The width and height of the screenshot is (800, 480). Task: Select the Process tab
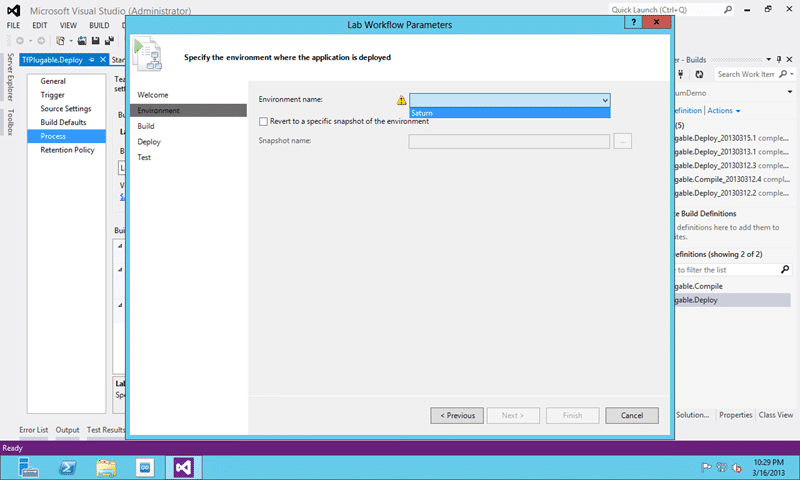pos(66,136)
